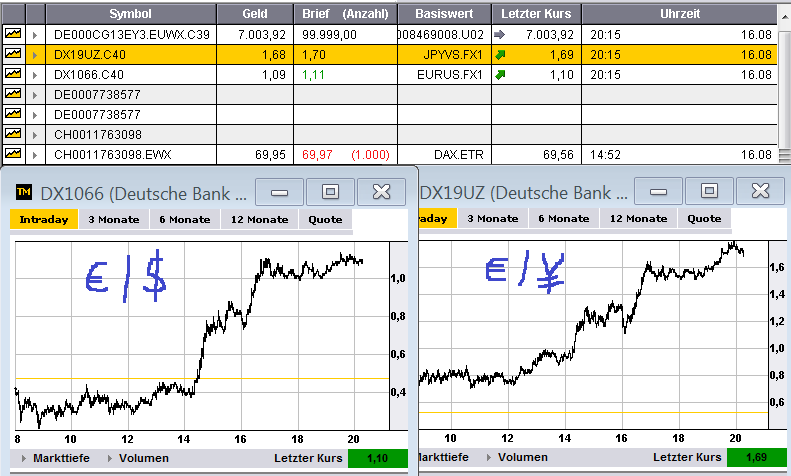Open chart icon for DX19UZ.C40 row
This screenshot has width=791, height=476.
[13, 53]
